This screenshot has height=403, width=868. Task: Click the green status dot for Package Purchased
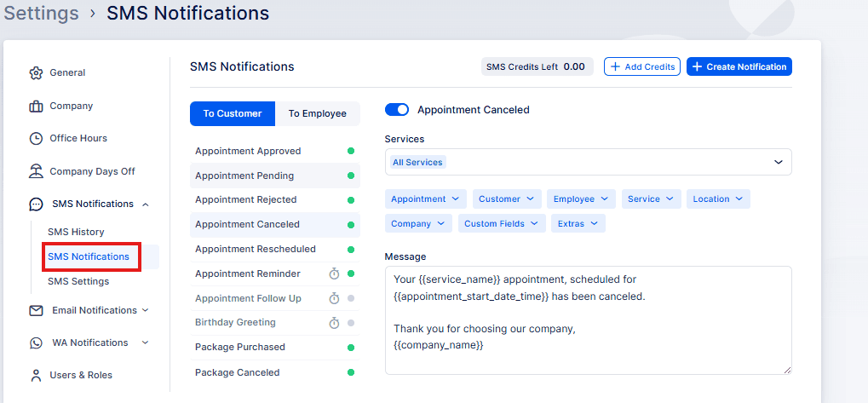click(350, 348)
